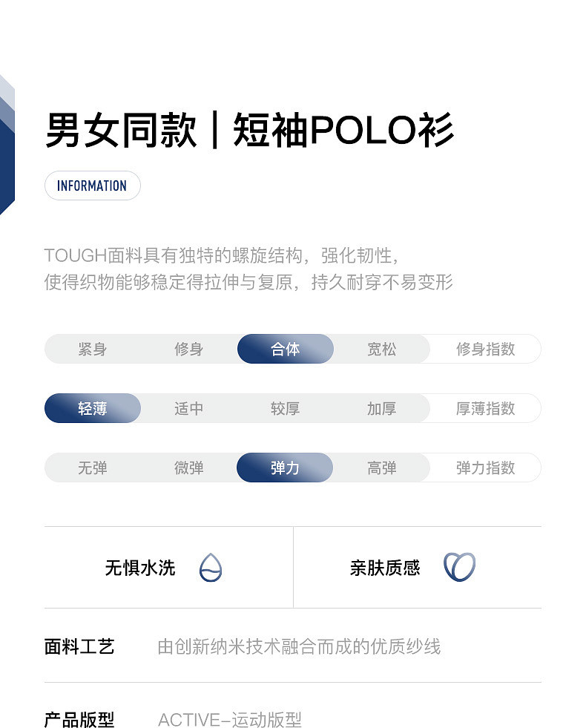Click the skin-friendly texture leaf icon
Viewport: 586px width, 728px height.
click(459, 568)
